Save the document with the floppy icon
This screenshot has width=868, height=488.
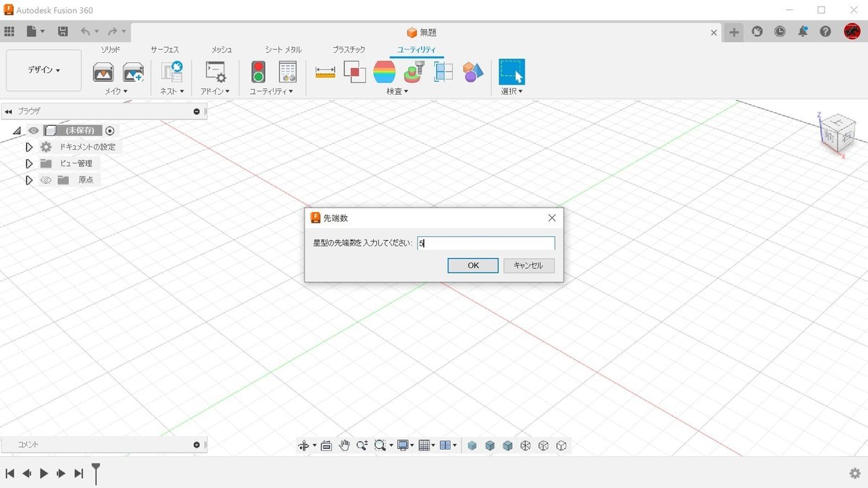coord(63,32)
